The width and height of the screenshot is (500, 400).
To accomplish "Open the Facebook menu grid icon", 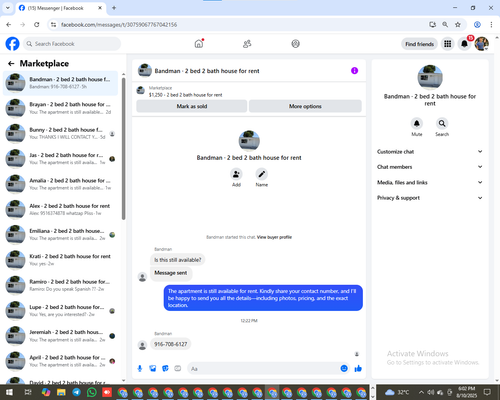I will (x=448, y=44).
